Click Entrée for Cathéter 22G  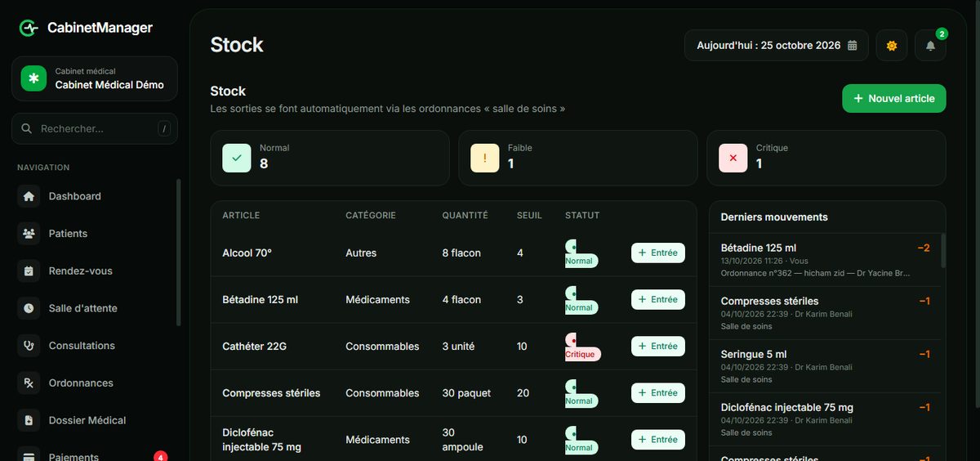658,347
